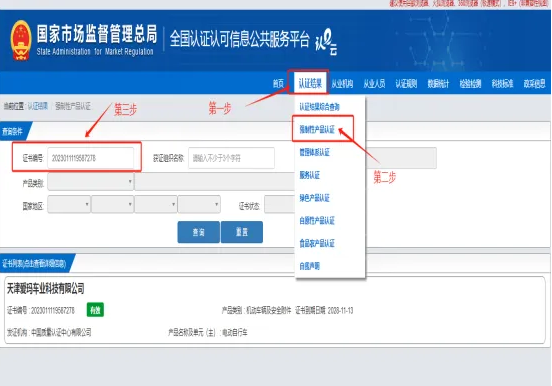Click the 认证结果 breadcrumb link

[38, 106]
